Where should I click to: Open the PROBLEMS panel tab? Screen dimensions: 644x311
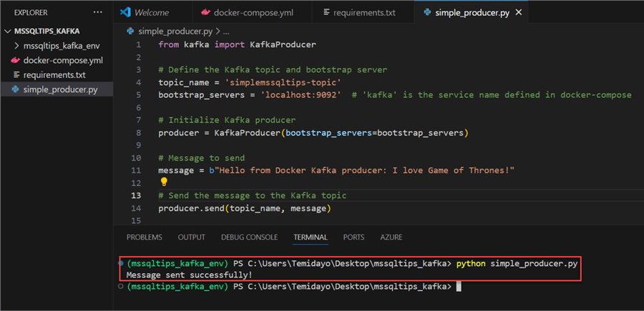144,237
